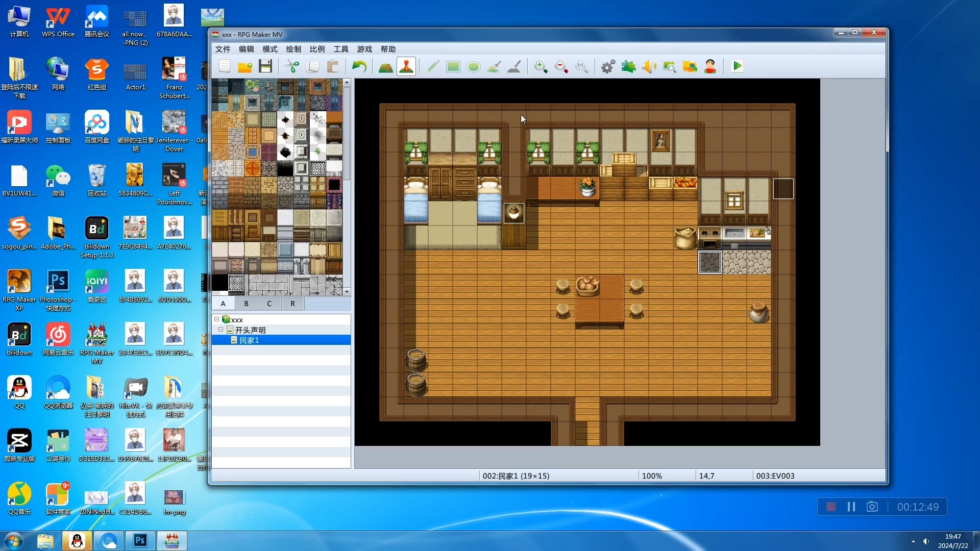Click the bread basket on the table

(587, 286)
